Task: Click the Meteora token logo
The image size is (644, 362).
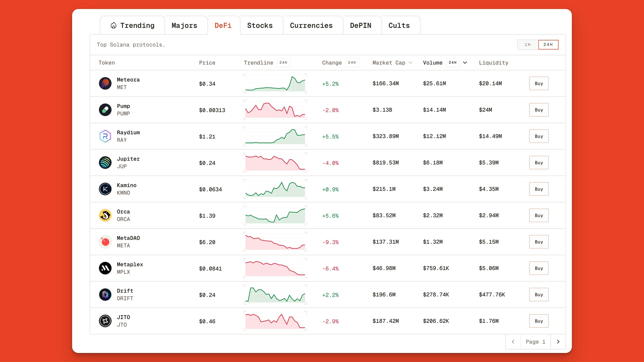Action: [105, 83]
